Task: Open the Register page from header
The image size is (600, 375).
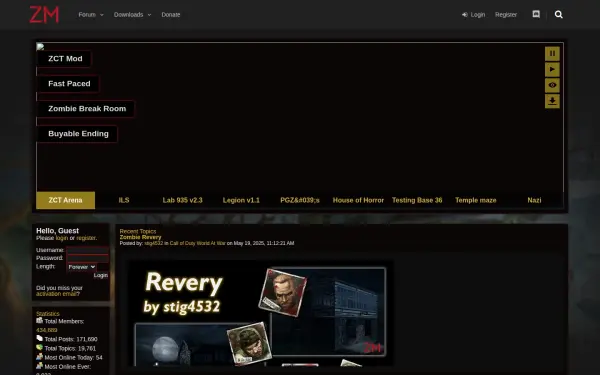Action: pyautogui.click(x=506, y=15)
